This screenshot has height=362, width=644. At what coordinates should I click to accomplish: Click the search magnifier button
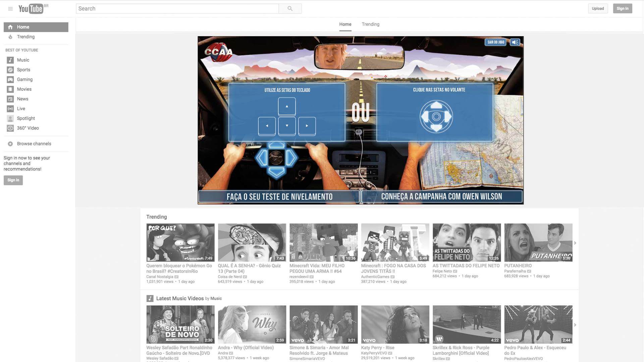click(290, 9)
